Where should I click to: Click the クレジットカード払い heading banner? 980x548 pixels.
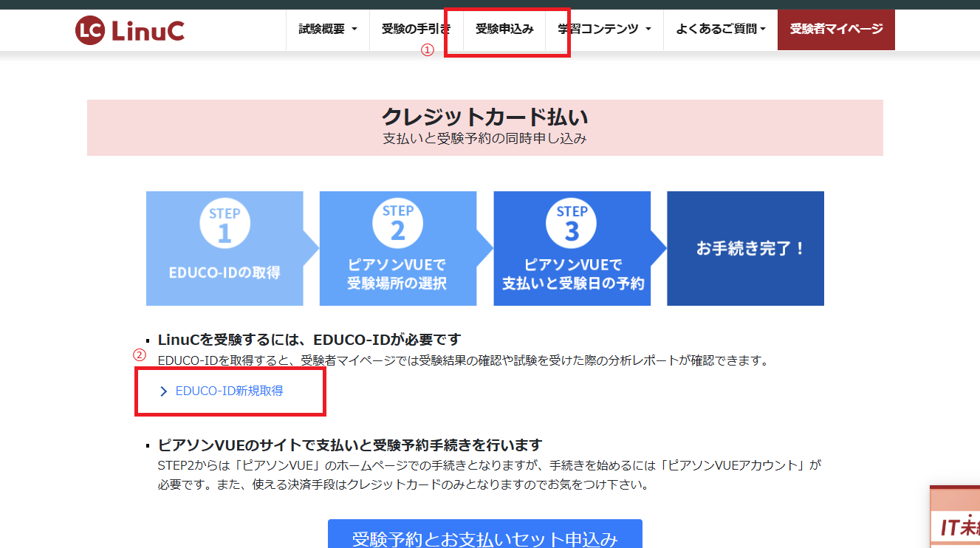tap(484, 127)
